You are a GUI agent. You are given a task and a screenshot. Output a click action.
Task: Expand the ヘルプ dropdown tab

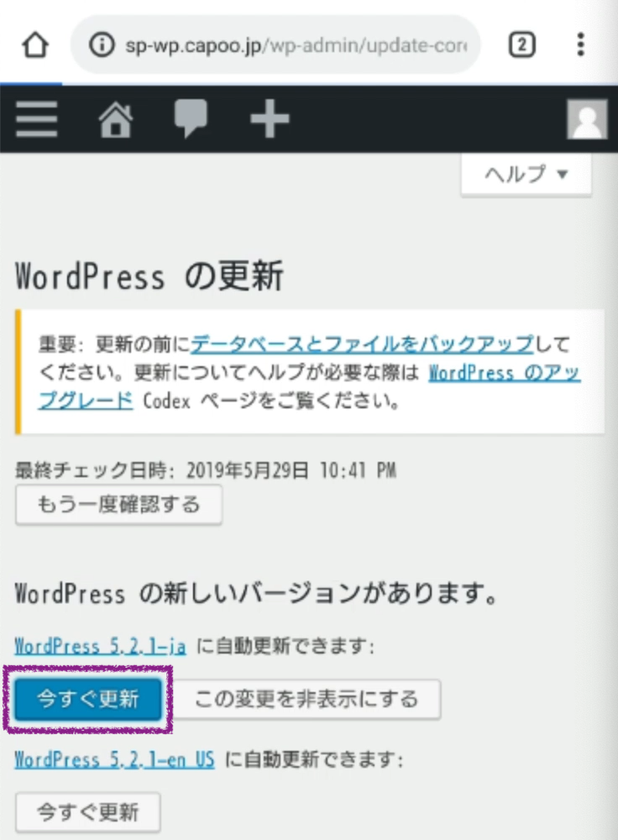click(526, 175)
